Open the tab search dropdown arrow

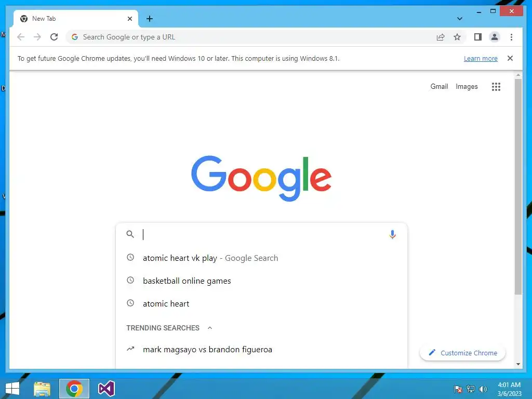point(459,19)
